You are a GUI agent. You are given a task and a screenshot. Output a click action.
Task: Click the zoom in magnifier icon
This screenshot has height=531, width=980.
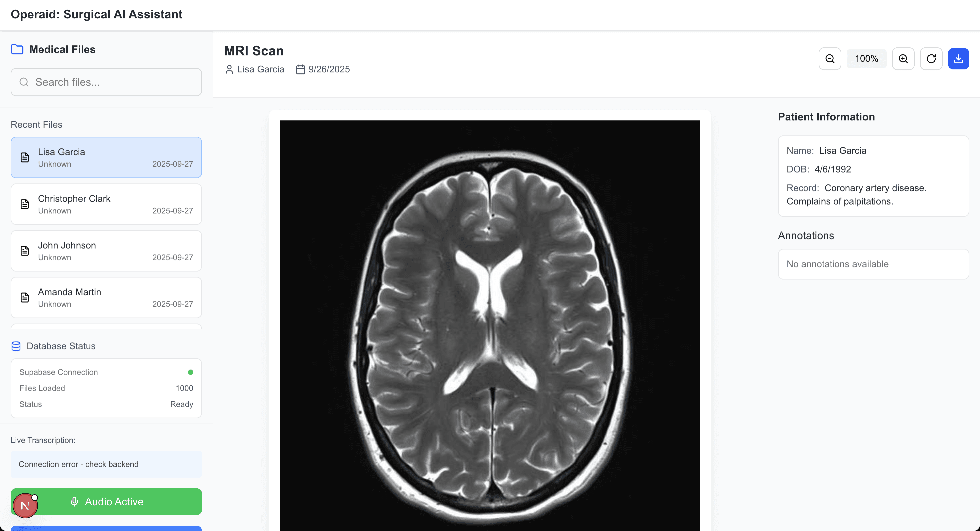coord(903,59)
